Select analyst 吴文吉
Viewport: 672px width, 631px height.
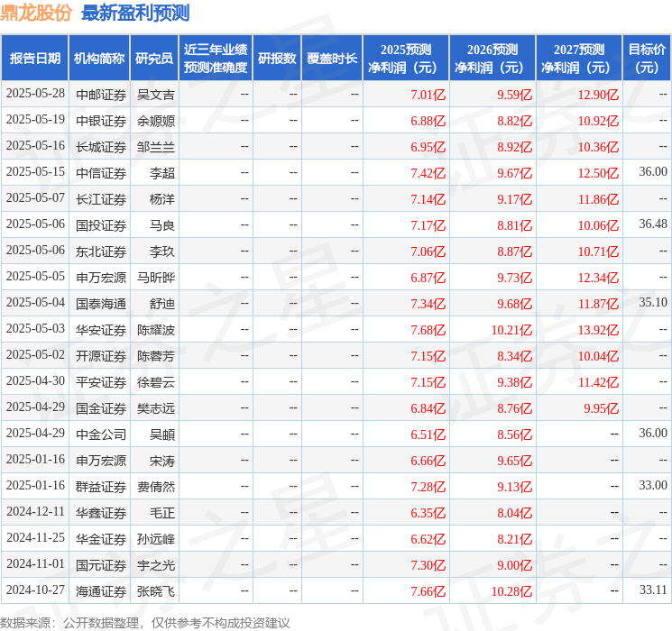(156, 95)
